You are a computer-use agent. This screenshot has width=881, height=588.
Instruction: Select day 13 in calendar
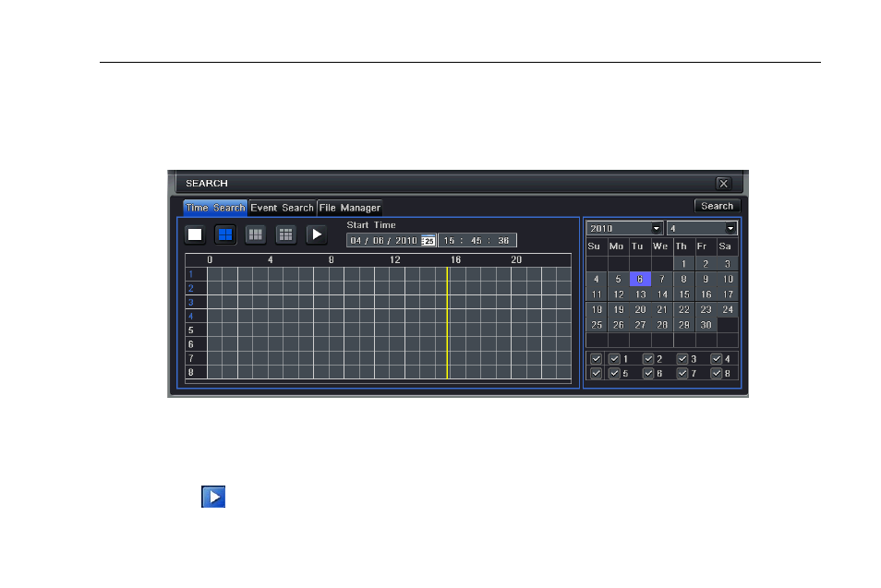pos(640,294)
